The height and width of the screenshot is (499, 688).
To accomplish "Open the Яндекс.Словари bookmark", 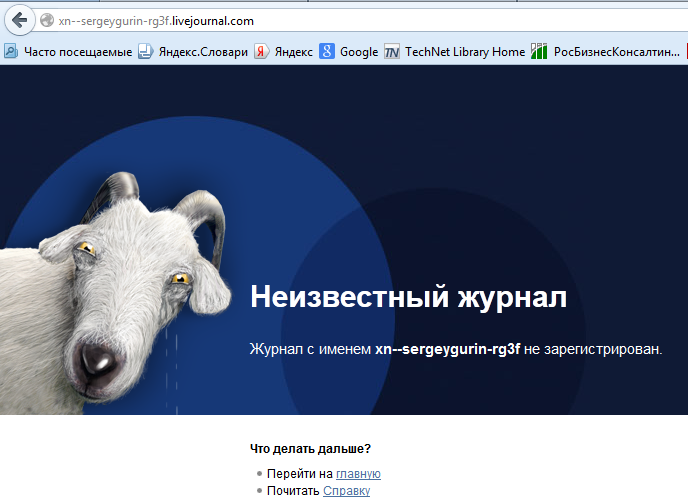I will pyautogui.click(x=203, y=52).
